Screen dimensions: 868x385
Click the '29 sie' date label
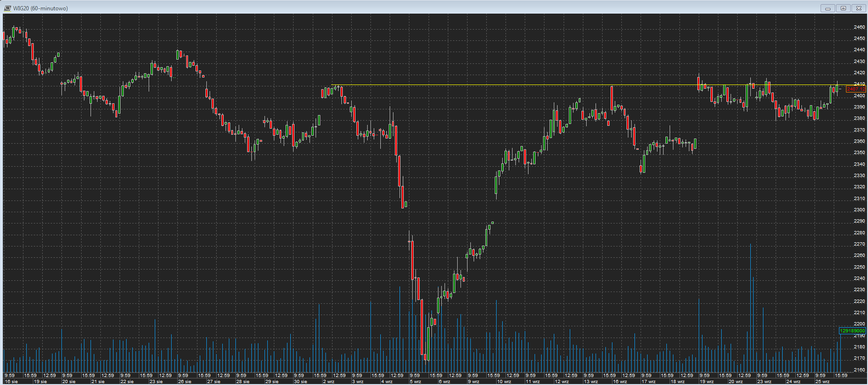[x=272, y=382]
